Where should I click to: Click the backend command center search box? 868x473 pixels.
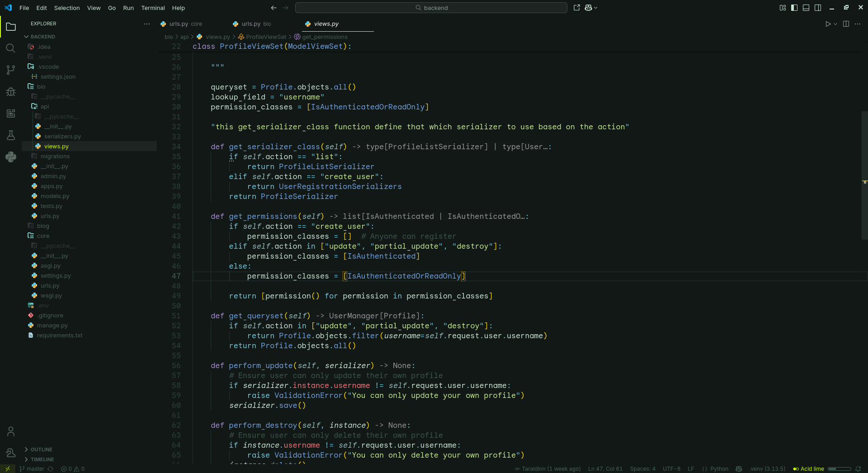(431, 8)
